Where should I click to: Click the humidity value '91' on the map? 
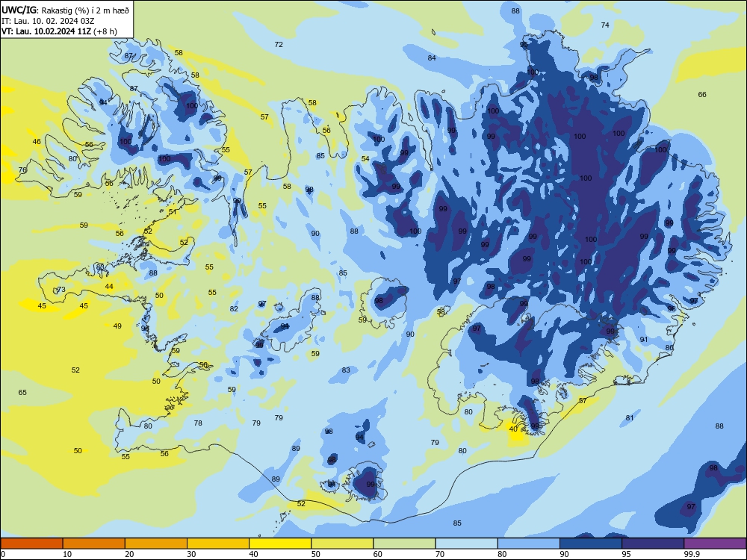click(644, 340)
